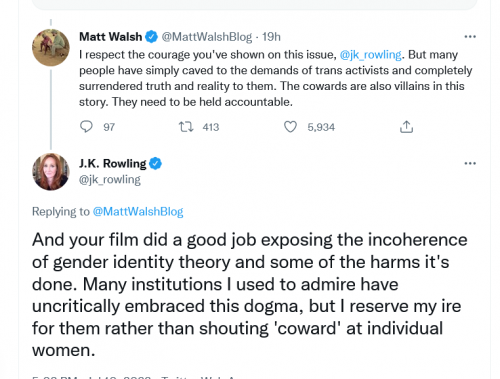View the 413 retweets count

point(211,127)
